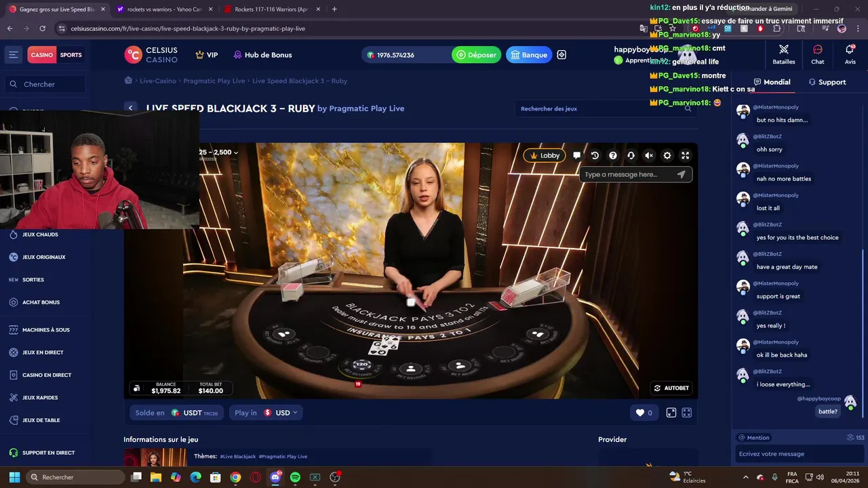The height and width of the screenshot is (488, 868).
Task: Click the Celsius Casino logo
Action: pos(151,55)
